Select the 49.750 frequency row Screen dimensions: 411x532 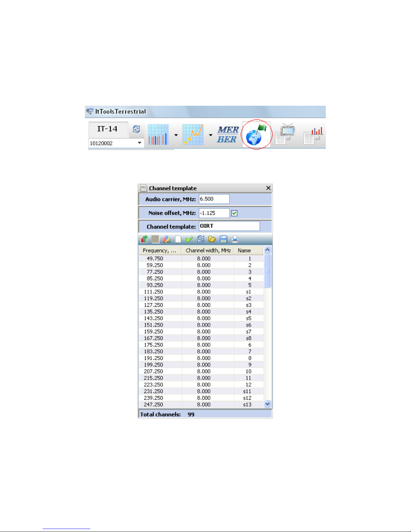point(201,258)
